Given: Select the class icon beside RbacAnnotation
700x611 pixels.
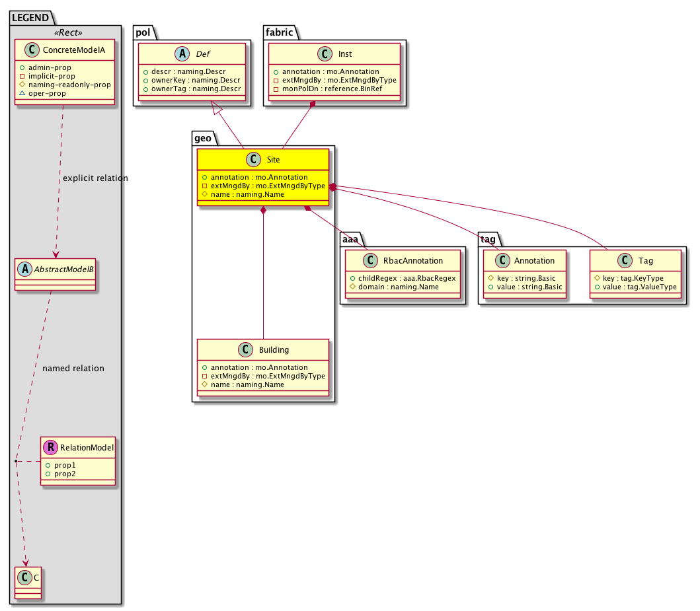Looking at the screenshot, I should point(358,260).
